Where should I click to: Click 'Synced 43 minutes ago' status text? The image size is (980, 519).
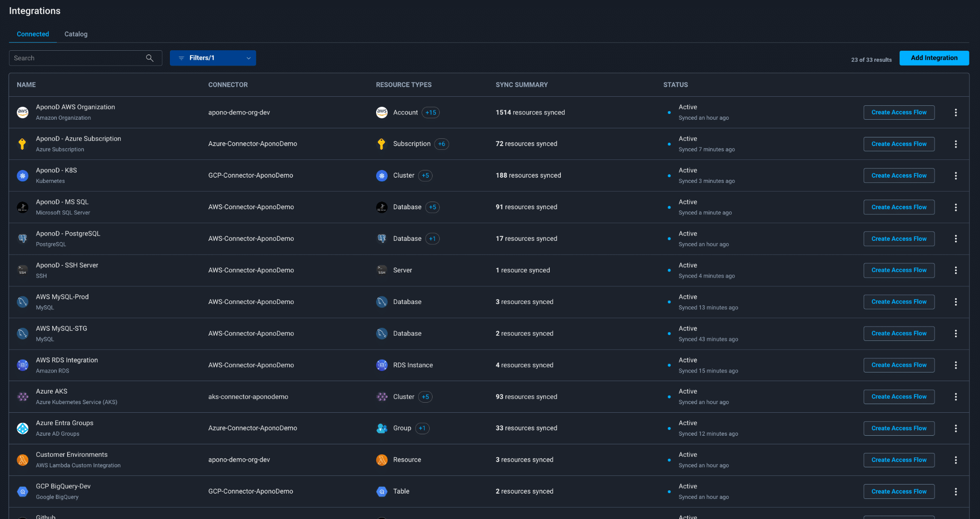pos(708,339)
